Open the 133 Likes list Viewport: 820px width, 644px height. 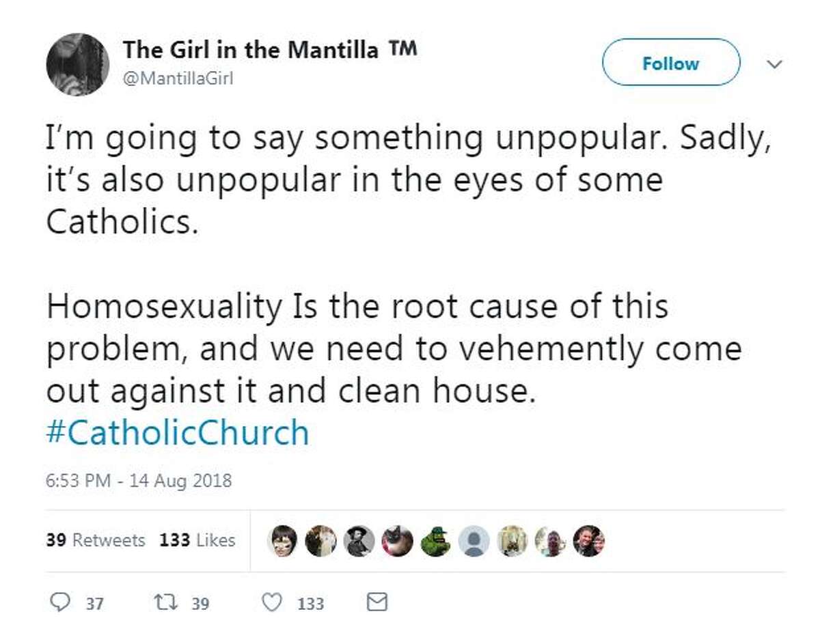coord(197,540)
